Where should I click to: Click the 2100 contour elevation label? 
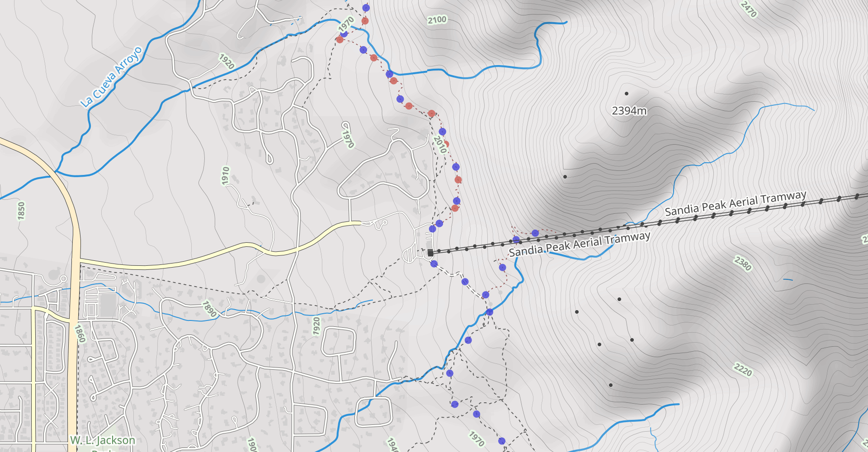point(437,20)
